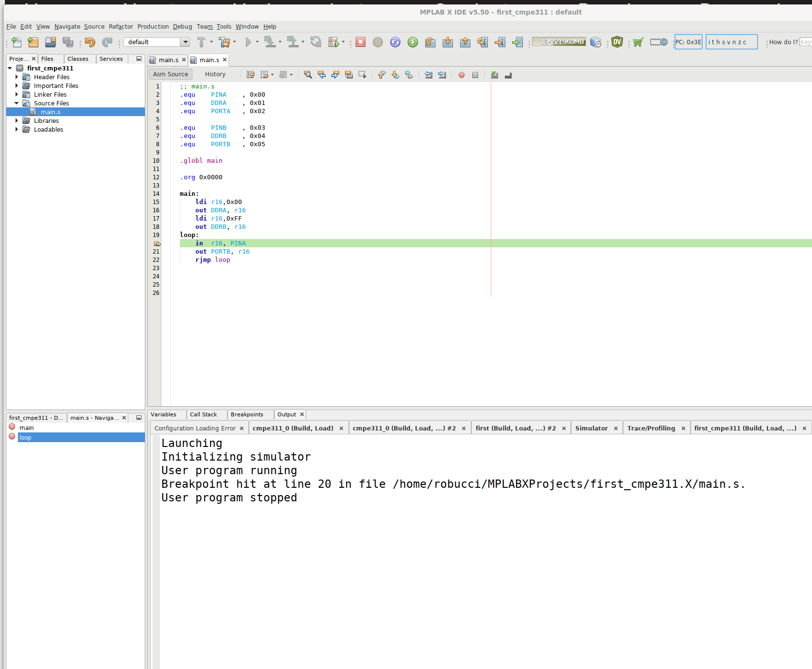Open Build hammer dropdown arrow
This screenshot has height=669, width=812.
pyautogui.click(x=211, y=42)
